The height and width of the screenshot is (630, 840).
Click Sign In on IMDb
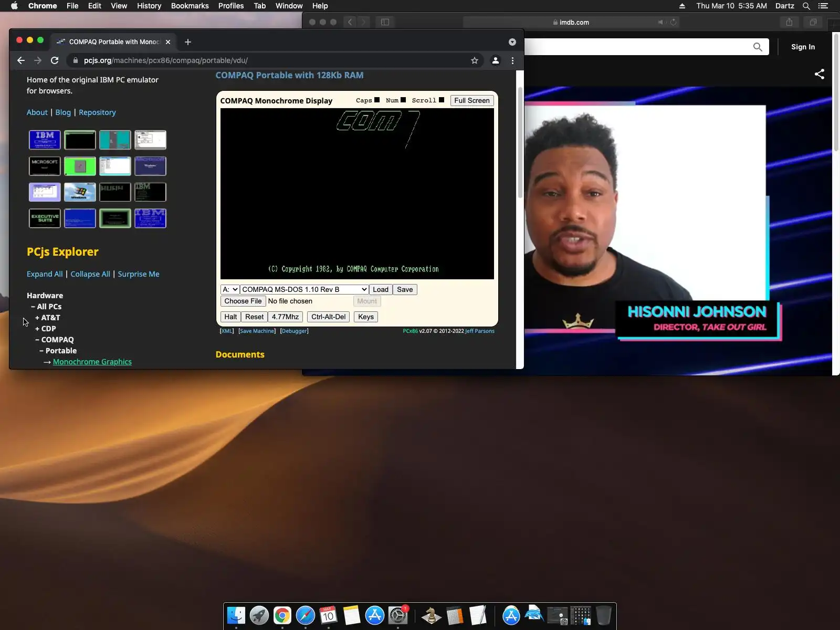(803, 47)
